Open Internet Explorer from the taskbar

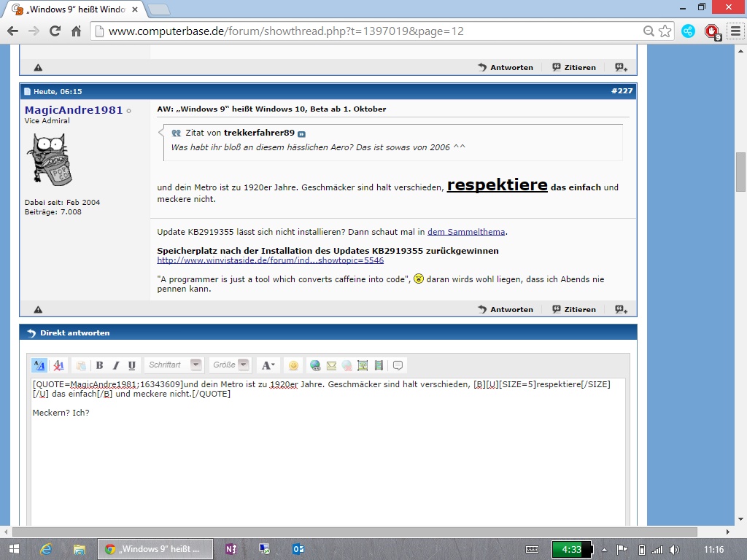click(x=46, y=549)
